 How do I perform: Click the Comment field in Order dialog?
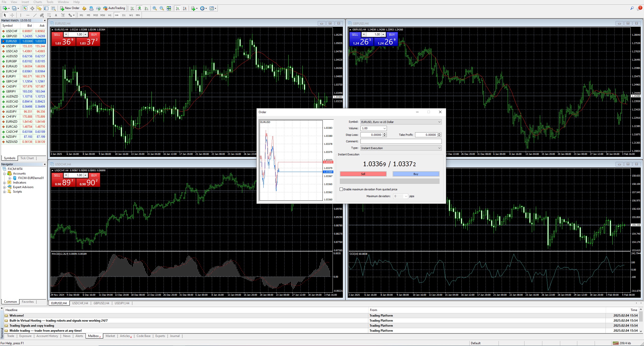[401, 142]
